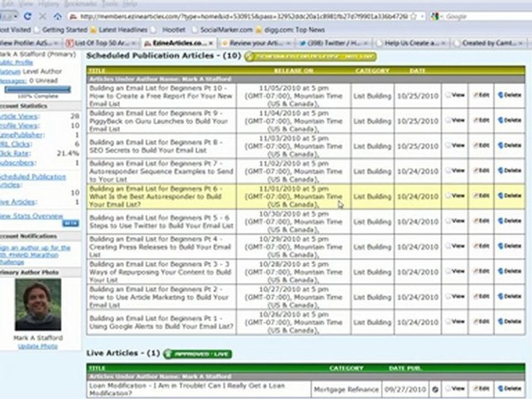Screen dimensions: 532x399
Task: Open Scheduled Publication Articles sidebar link
Action: point(33,181)
